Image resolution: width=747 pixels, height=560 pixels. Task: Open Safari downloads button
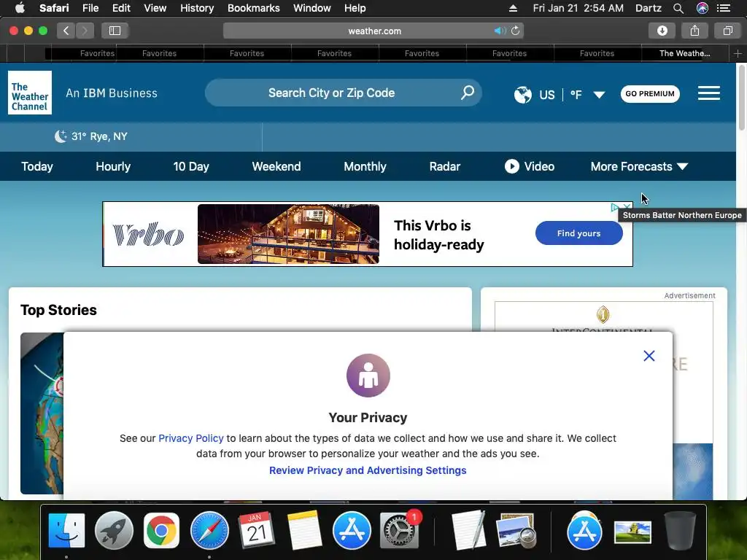pyautogui.click(x=662, y=31)
